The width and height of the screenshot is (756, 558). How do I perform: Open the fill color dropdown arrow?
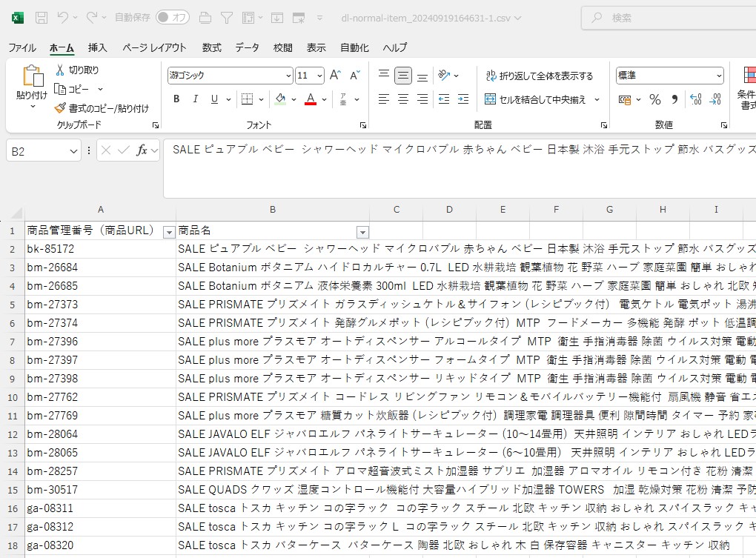[x=294, y=100]
